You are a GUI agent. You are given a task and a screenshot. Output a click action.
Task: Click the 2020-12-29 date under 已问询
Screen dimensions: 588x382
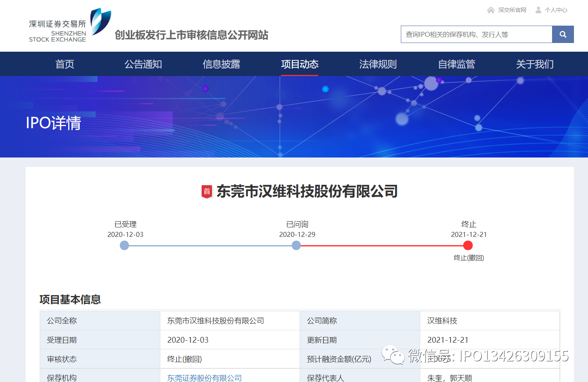297,234
